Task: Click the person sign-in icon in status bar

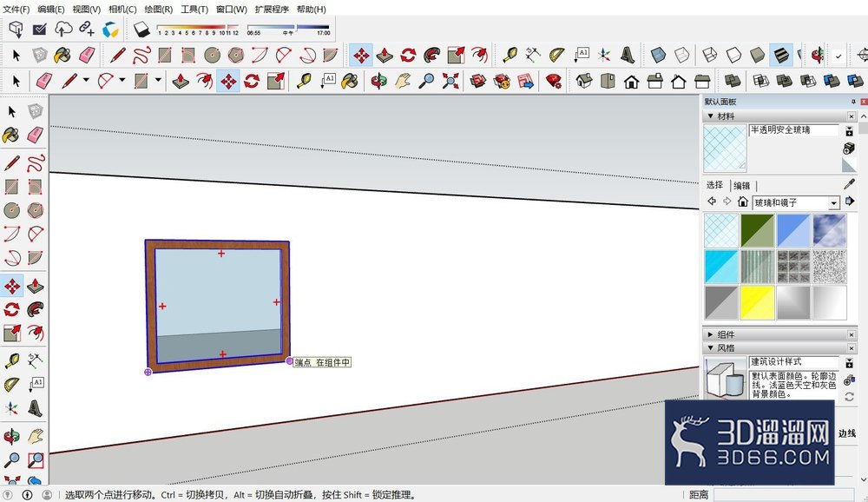Action: (47, 494)
